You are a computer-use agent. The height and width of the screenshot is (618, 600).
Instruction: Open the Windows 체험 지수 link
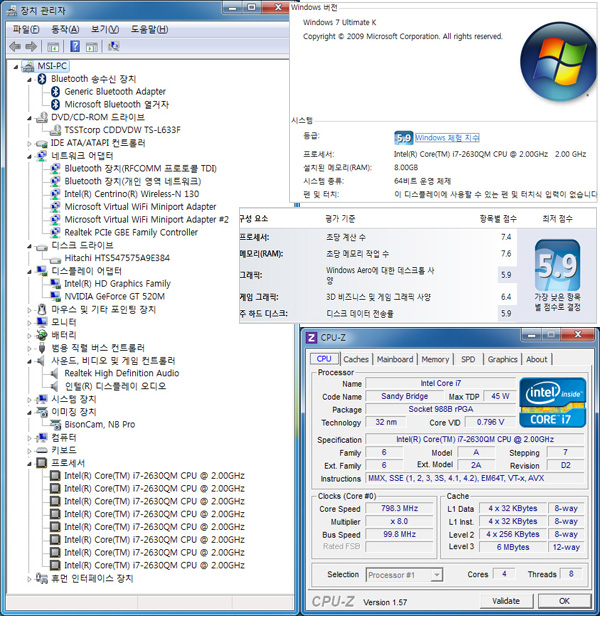[x=447, y=138]
